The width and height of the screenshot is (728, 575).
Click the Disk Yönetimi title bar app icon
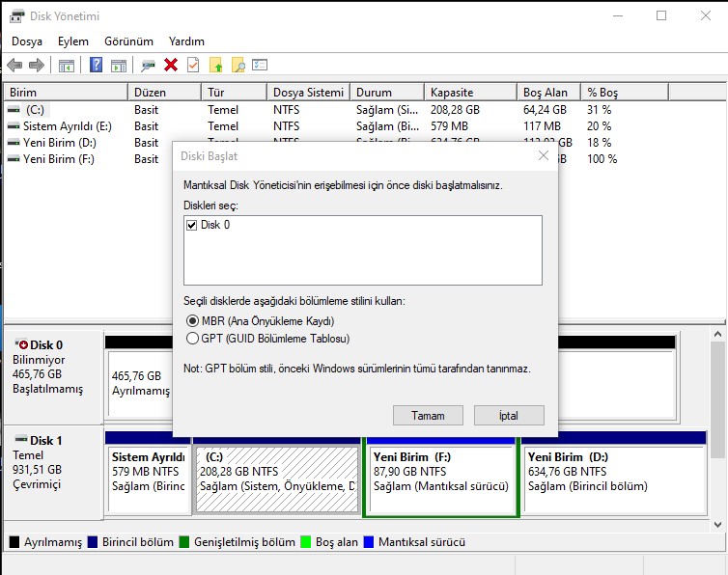16,16
